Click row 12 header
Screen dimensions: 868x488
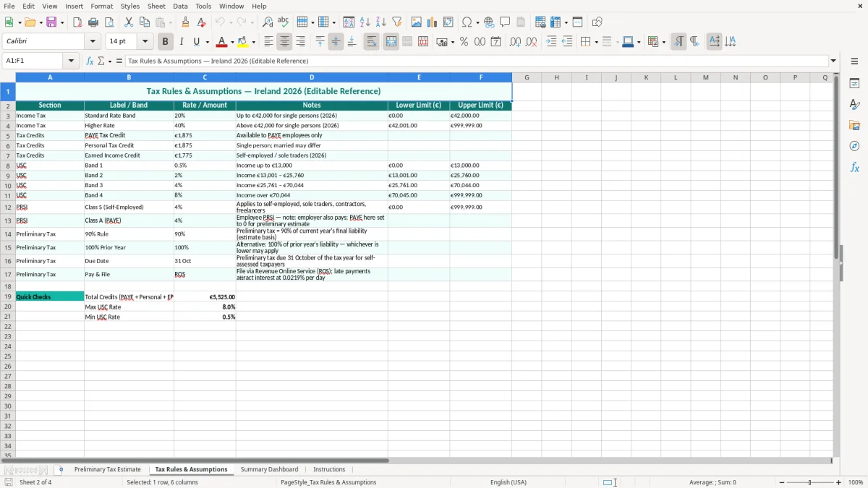point(8,207)
